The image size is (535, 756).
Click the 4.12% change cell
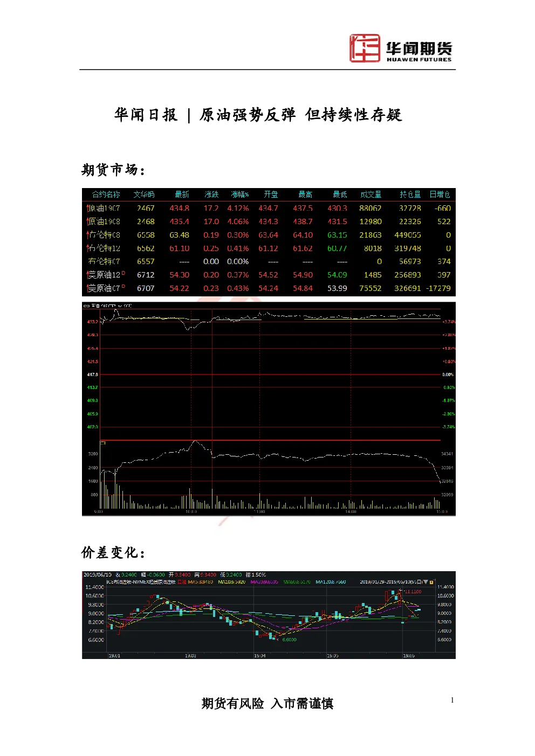pos(238,208)
